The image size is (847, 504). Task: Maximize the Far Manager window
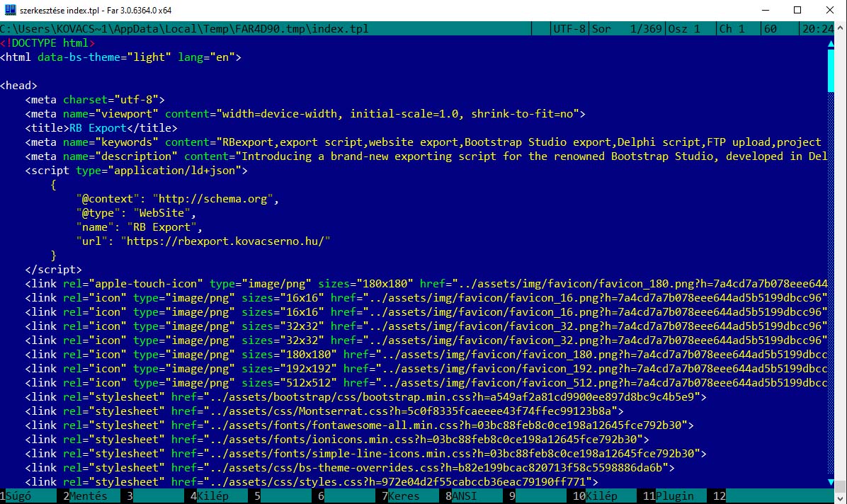click(797, 10)
